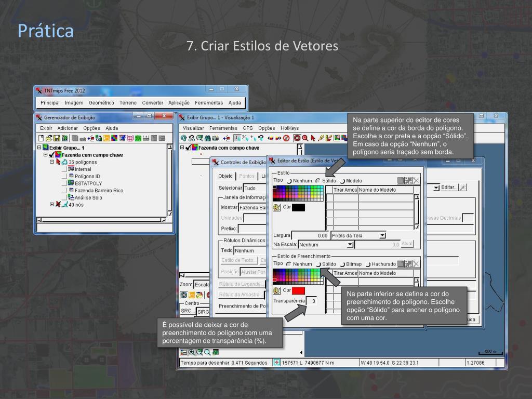
Task: Click the New display icon in Gerenciador toolbar
Action: click(x=41, y=138)
